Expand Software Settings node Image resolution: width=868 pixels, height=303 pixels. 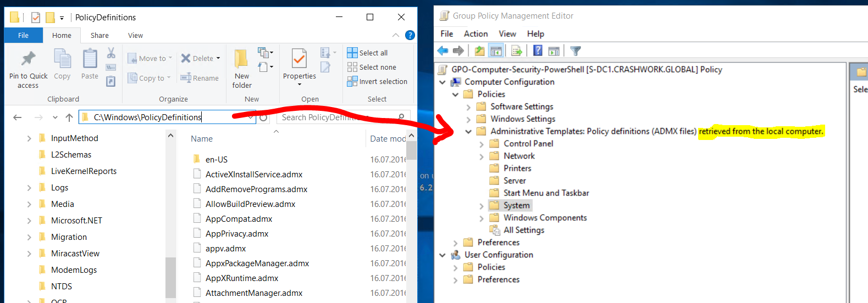pos(468,106)
